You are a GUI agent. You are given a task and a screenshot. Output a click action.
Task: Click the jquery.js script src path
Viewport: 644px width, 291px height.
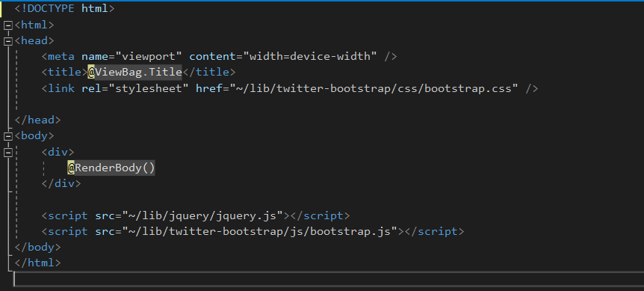pos(203,215)
